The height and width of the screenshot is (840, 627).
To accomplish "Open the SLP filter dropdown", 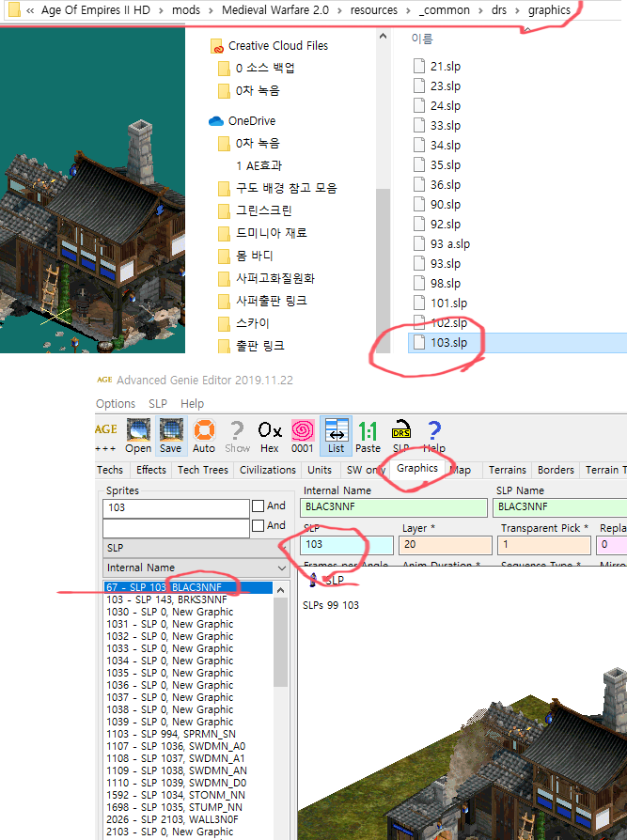I will click(196, 548).
